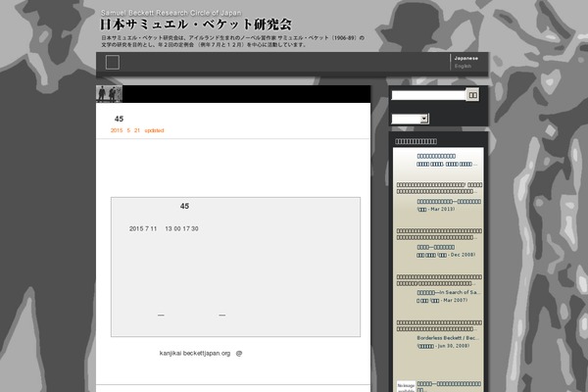Click the home square icon in navigation bar
The height and width of the screenshot is (392, 588).
pyautogui.click(x=112, y=62)
